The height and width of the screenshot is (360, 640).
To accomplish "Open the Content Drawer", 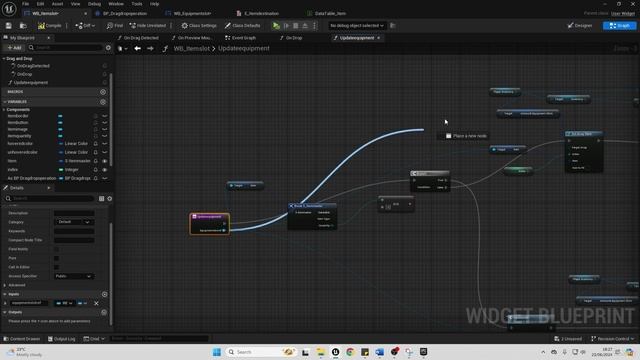I will tap(22, 339).
